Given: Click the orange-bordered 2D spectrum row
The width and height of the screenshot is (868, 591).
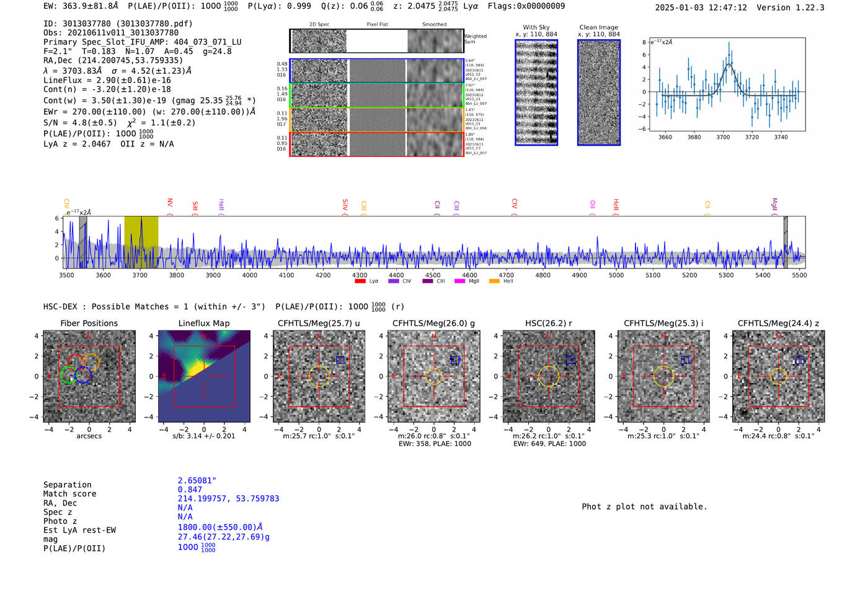Looking at the screenshot, I should (x=377, y=120).
